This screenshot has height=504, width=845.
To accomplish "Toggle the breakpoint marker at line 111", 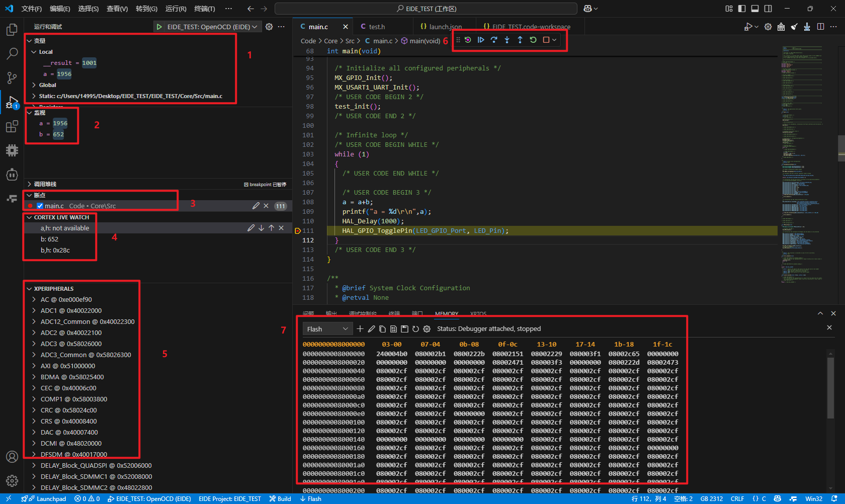I will [x=297, y=231].
